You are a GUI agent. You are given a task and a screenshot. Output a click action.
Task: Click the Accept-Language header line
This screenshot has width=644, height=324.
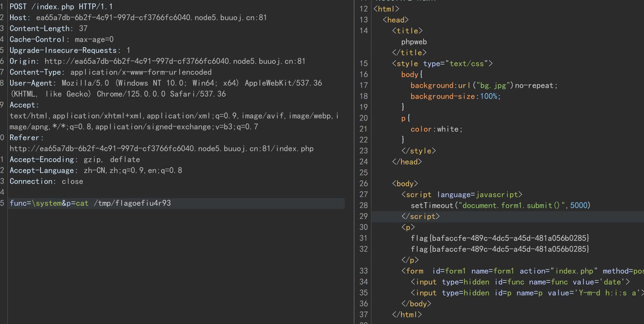pos(96,170)
